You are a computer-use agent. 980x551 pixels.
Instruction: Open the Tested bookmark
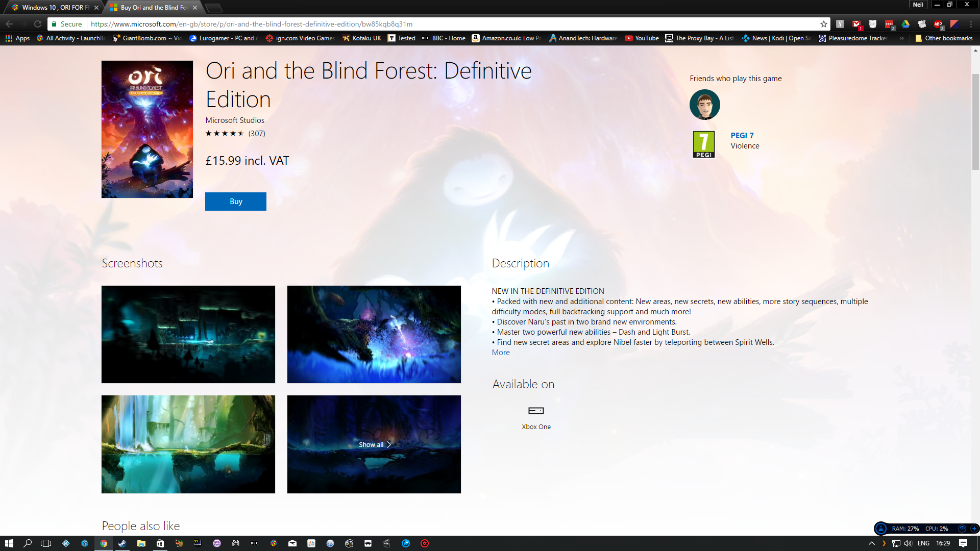click(x=402, y=38)
